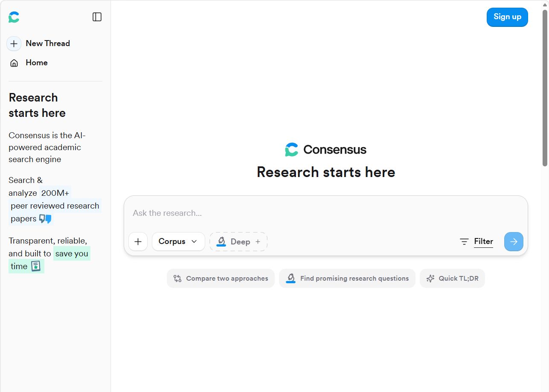Image resolution: width=549 pixels, height=392 pixels.
Task: Focus the Ask the research input field
Action: point(325,213)
